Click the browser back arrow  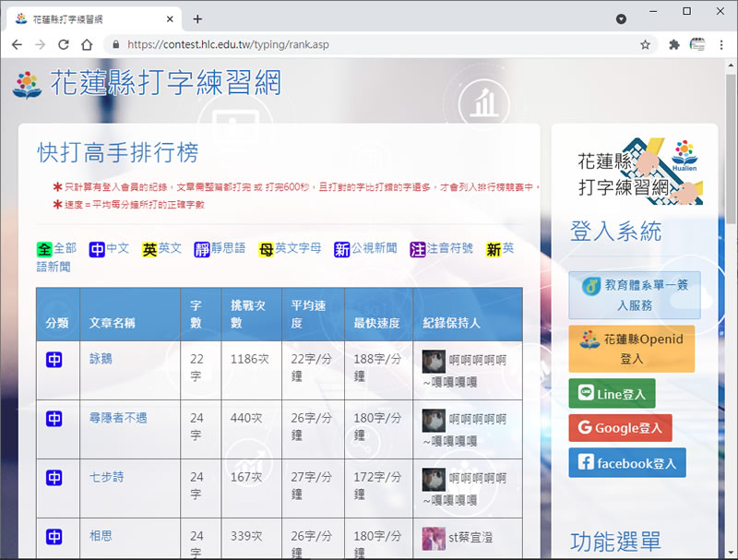tap(17, 44)
